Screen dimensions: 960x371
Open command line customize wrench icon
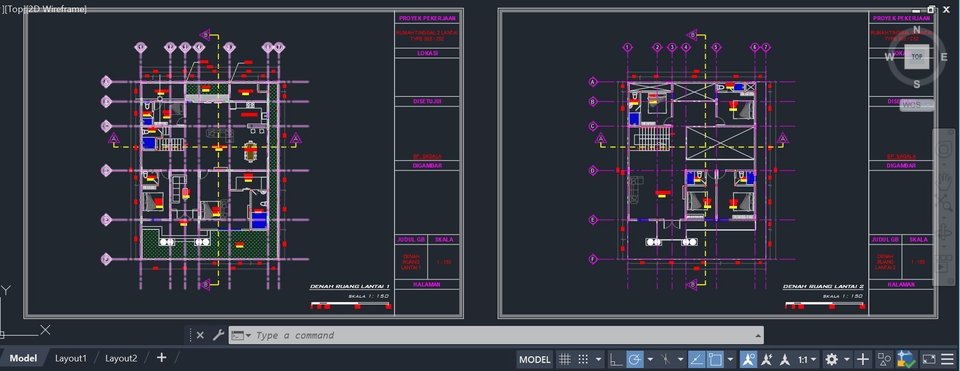point(218,335)
